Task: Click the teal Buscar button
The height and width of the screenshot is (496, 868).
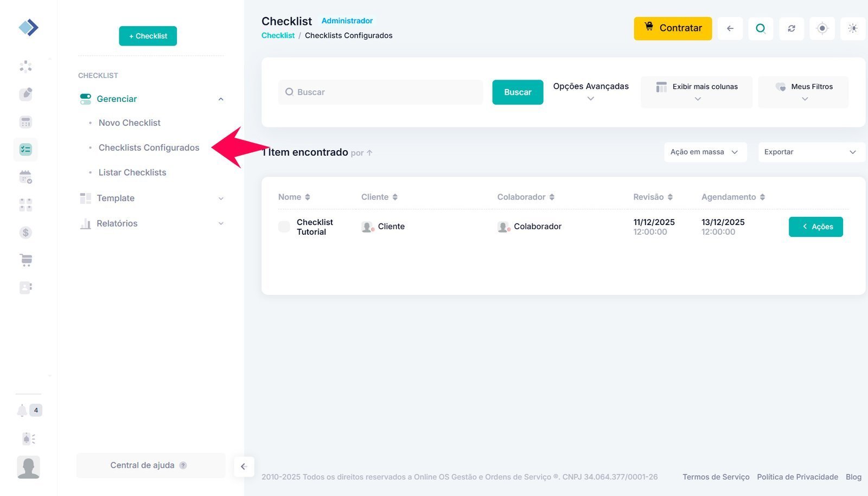Action: 518,92
